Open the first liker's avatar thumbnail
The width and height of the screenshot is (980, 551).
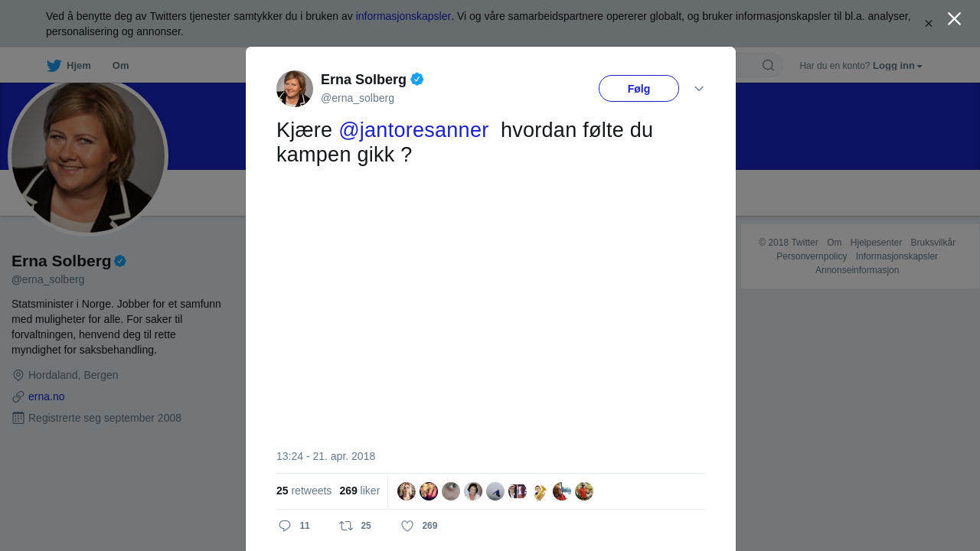coord(407,491)
